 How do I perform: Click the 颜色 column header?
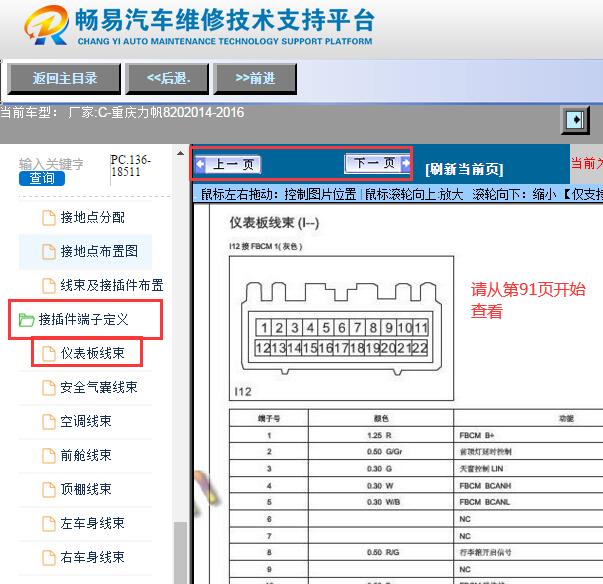click(381, 418)
